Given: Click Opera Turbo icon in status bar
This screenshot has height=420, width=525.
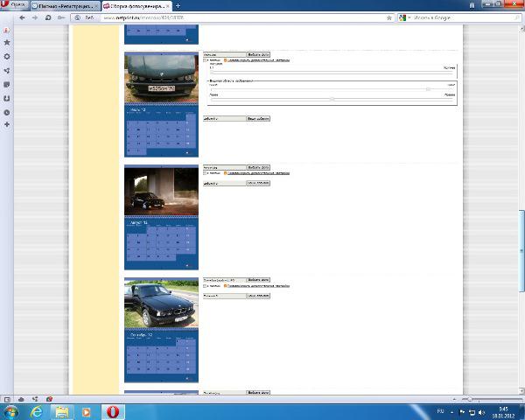Looking at the screenshot, I should (x=49, y=399).
